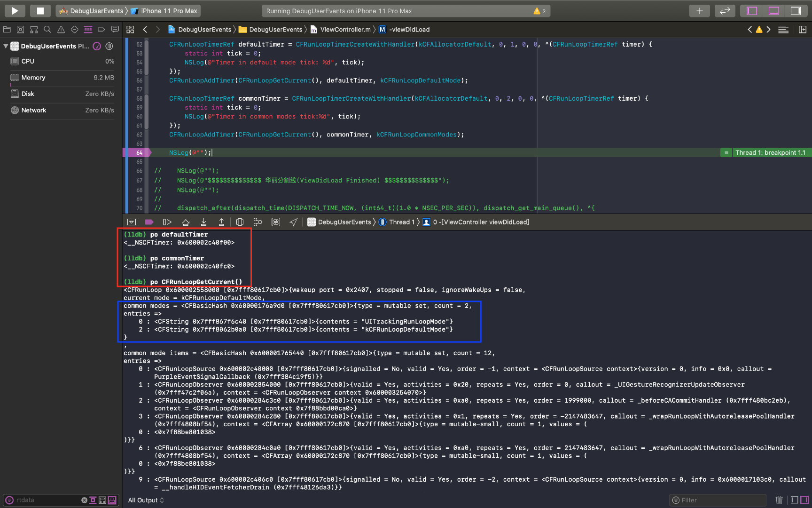Click the Run (play) button
The width and height of the screenshot is (812, 508).
coord(15,10)
